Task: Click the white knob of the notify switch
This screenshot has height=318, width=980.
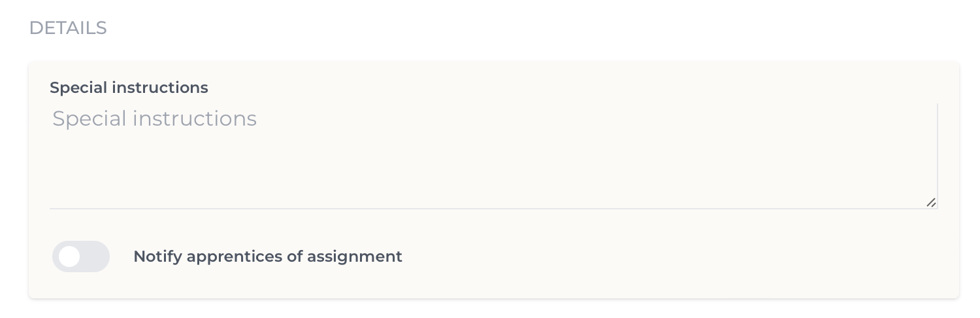Action: tap(69, 256)
